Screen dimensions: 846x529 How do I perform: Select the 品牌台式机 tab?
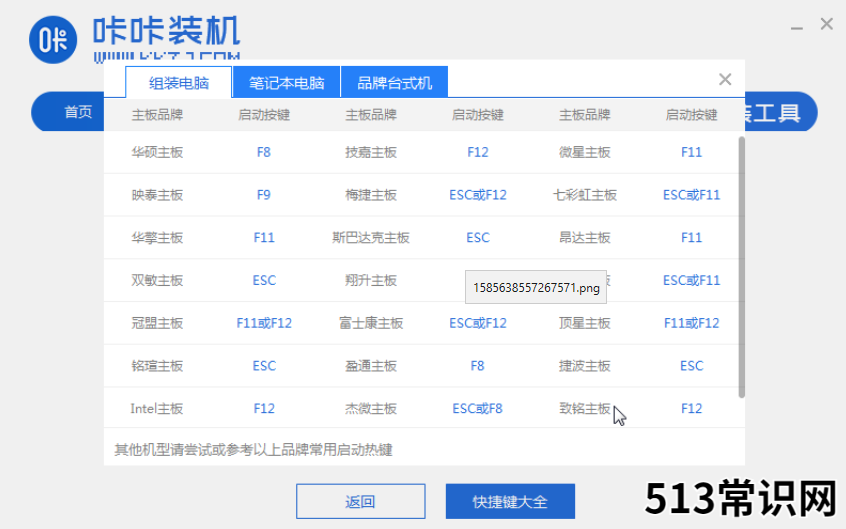click(394, 83)
